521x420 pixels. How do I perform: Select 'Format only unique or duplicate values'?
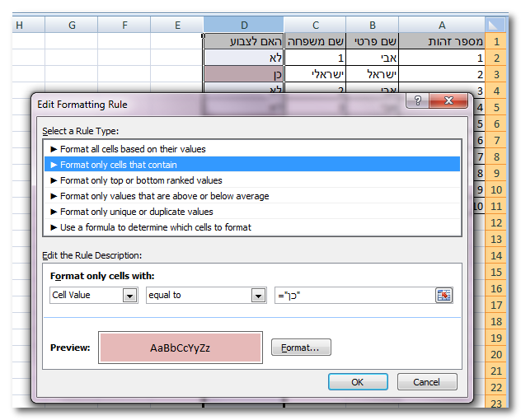coord(137,212)
